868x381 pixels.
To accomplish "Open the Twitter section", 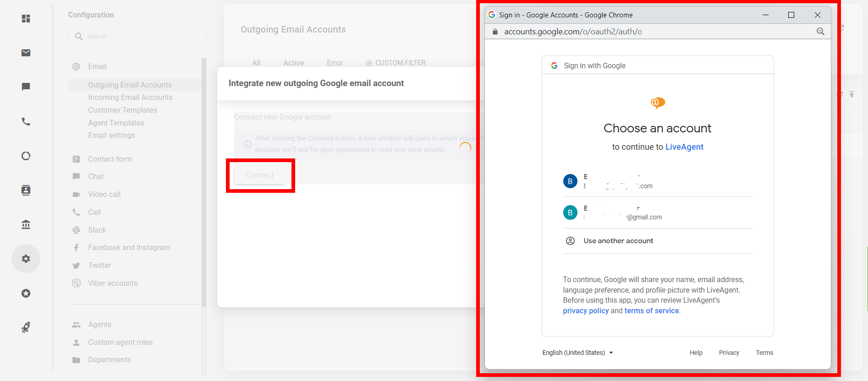I will [x=100, y=265].
